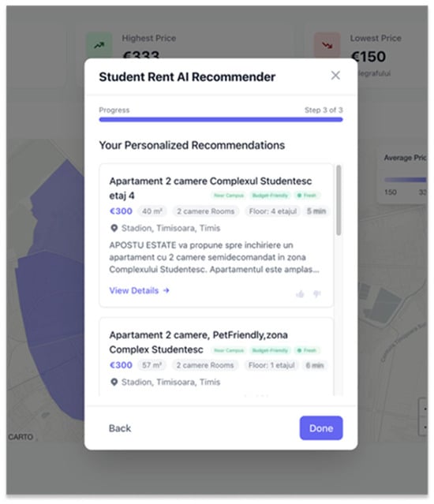The width and height of the screenshot is (434, 504).
Task: Click the Highest Price green trend icon
Action: point(99,45)
